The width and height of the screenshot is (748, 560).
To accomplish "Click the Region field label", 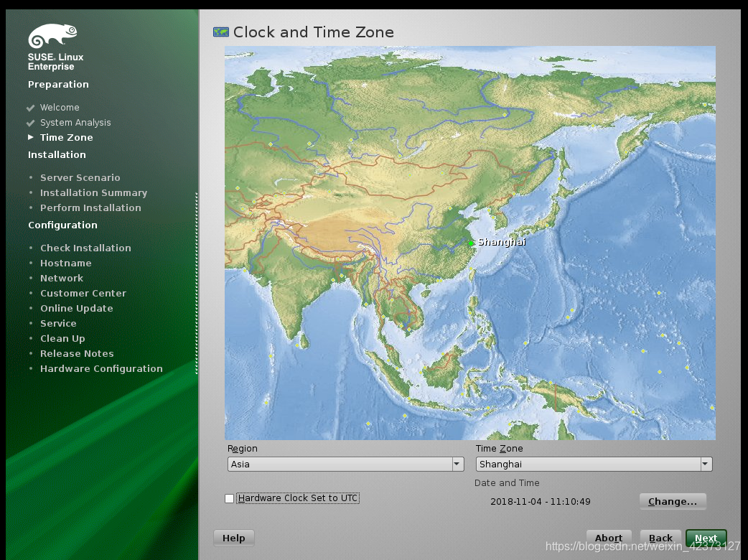I will [x=243, y=449].
